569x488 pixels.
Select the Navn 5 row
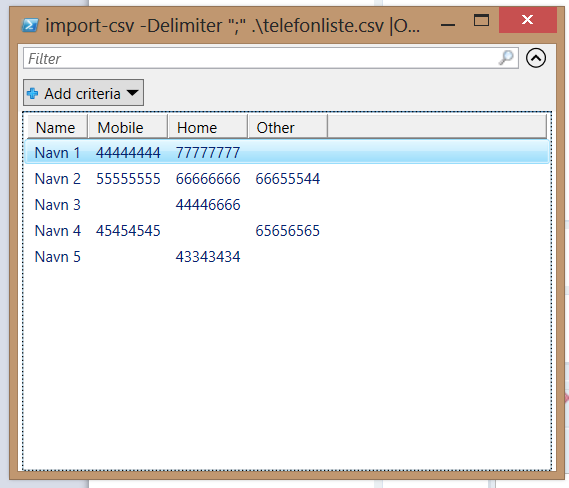[x=287, y=257]
